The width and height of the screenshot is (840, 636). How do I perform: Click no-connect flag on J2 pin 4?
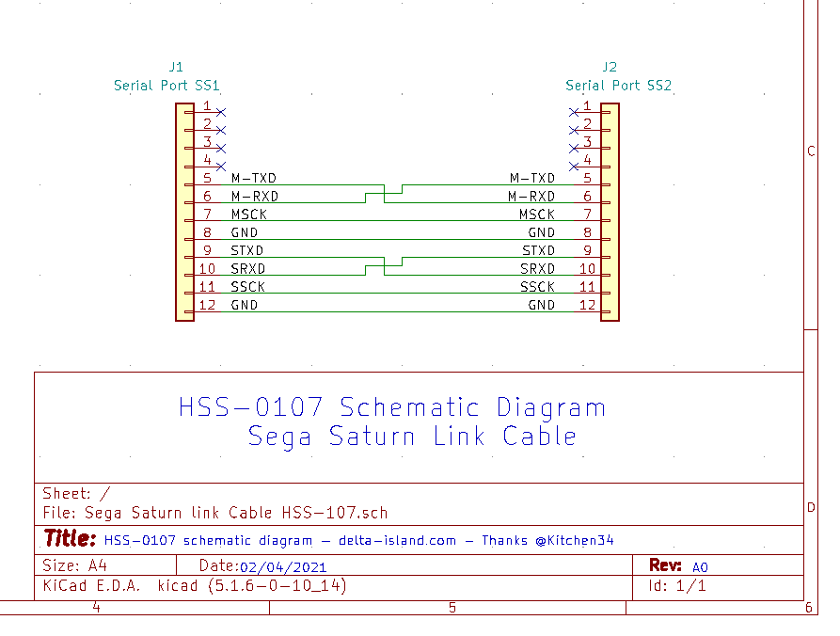574,167
